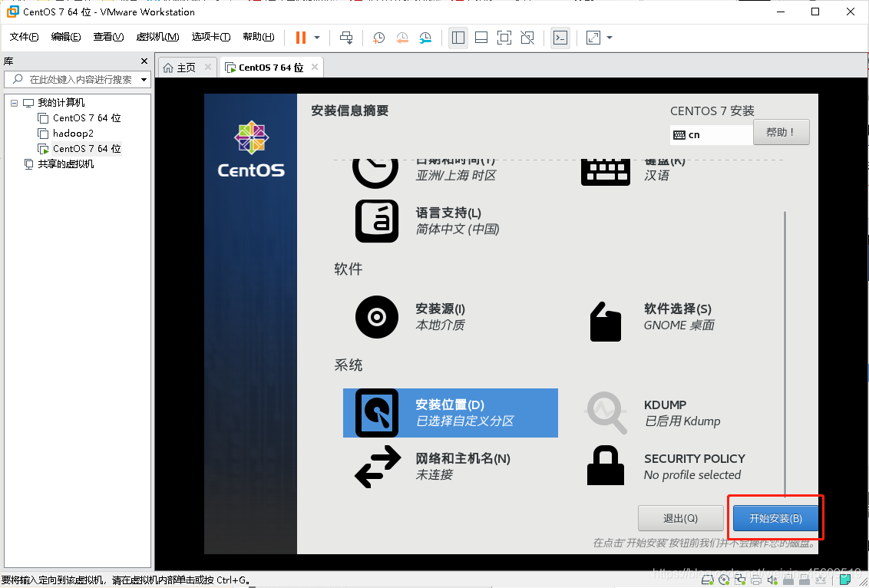Screen dimensions: 869x588
Task: Open 日期和时间 settings clock icon
Action: coord(375,173)
